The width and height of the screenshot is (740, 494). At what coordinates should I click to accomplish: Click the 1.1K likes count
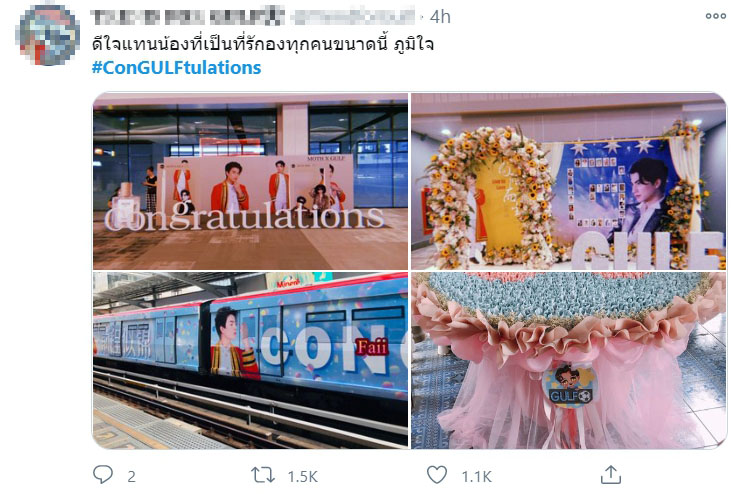(x=477, y=477)
